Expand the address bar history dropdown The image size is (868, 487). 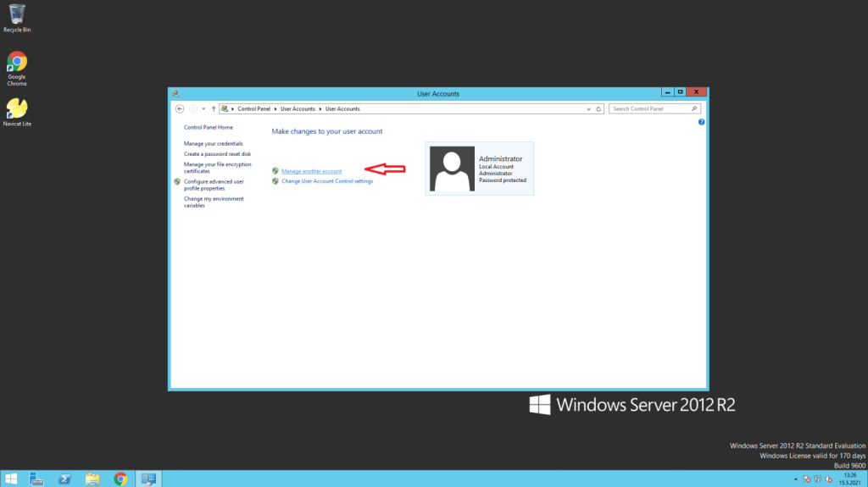(588, 109)
